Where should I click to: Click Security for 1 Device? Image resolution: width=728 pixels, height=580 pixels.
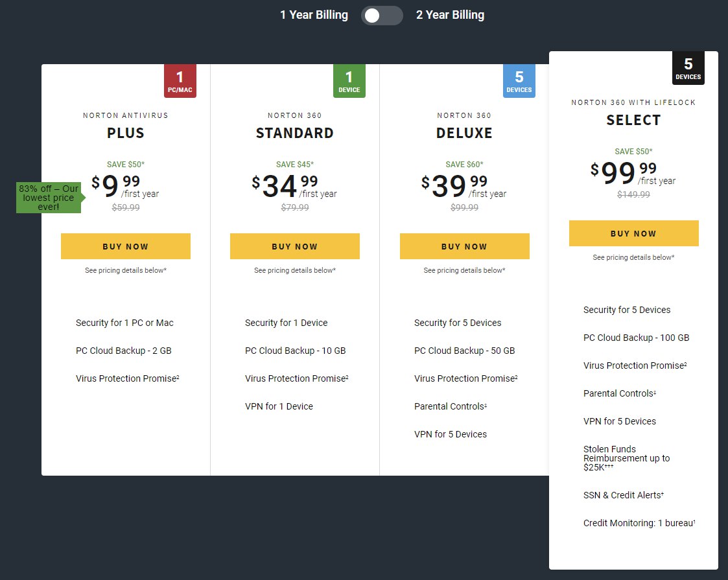pyautogui.click(x=286, y=323)
